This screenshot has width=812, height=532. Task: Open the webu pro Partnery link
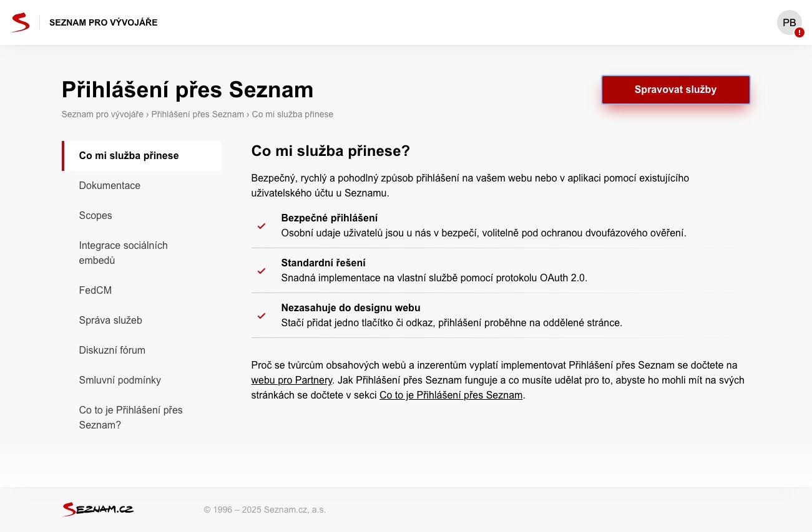292,380
